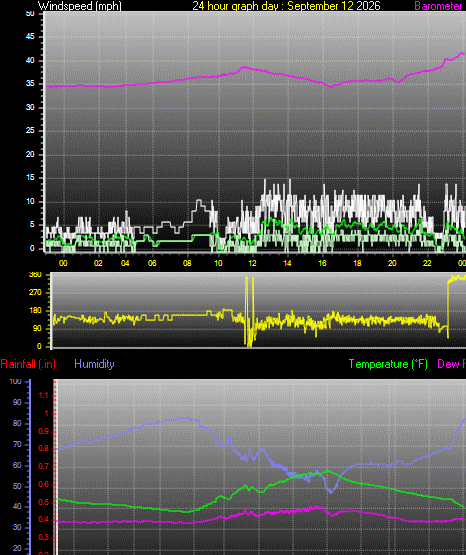Click the Rainfall (.in) legend label

click(28, 364)
